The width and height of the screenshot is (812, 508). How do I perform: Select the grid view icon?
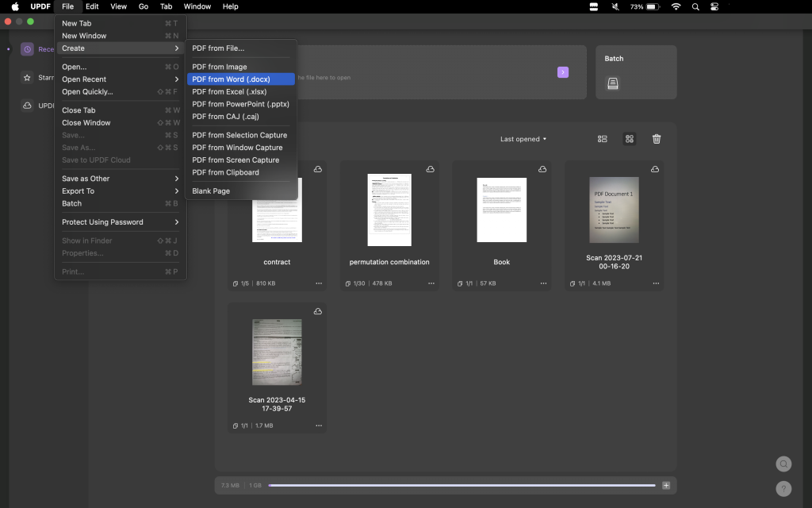pos(629,138)
